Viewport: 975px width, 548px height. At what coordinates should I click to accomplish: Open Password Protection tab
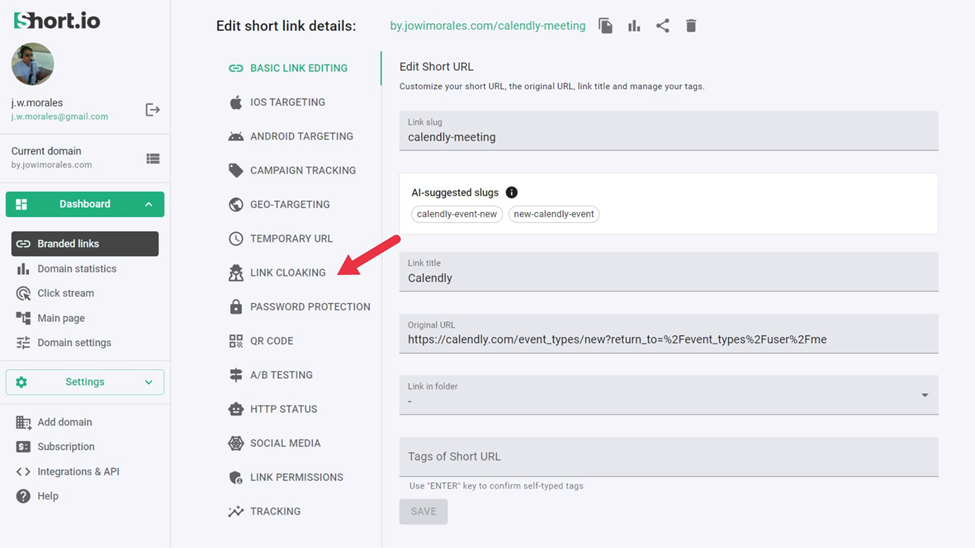310,307
